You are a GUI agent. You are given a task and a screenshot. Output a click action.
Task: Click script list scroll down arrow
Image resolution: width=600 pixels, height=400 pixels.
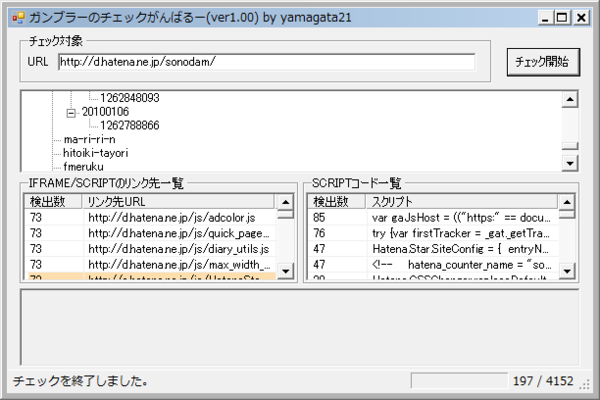567,271
